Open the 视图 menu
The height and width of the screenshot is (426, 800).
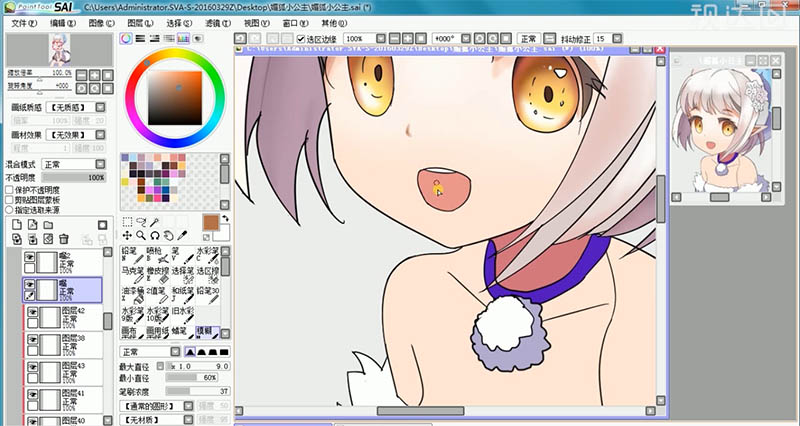click(x=257, y=23)
